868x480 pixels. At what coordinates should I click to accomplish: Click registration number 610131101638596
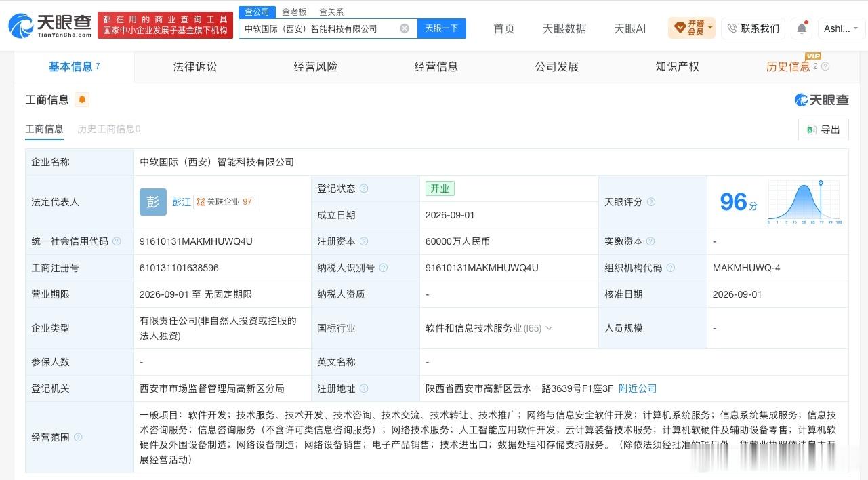point(179,268)
